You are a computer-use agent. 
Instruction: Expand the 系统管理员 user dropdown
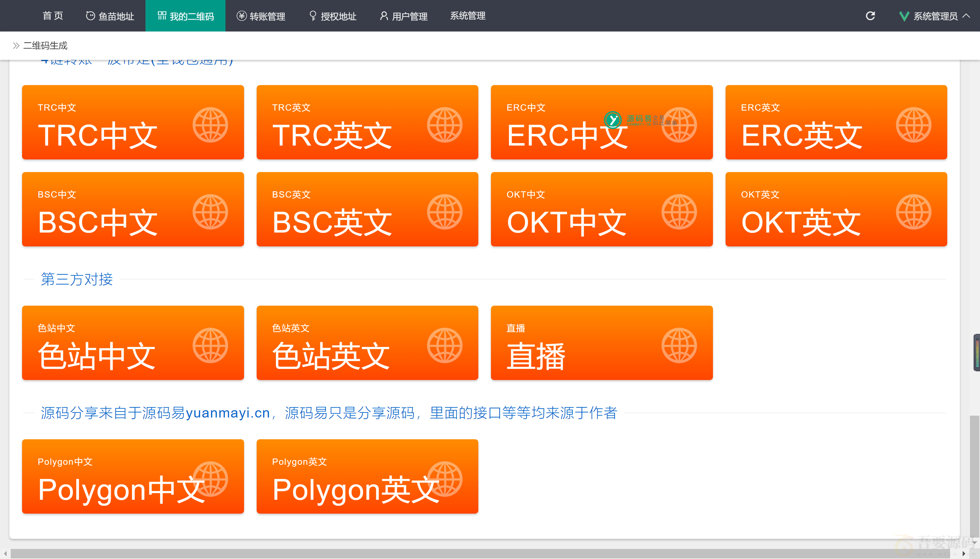pyautogui.click(x=934, y=16)
